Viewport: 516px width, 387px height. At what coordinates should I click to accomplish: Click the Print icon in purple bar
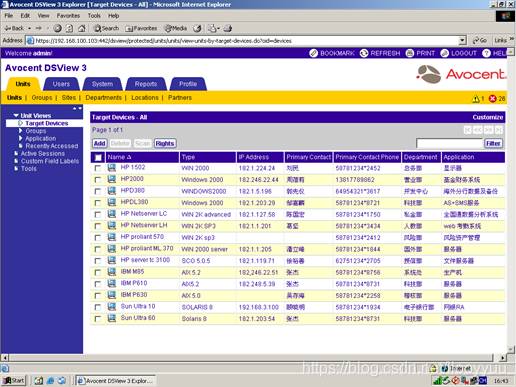[410, 53]
